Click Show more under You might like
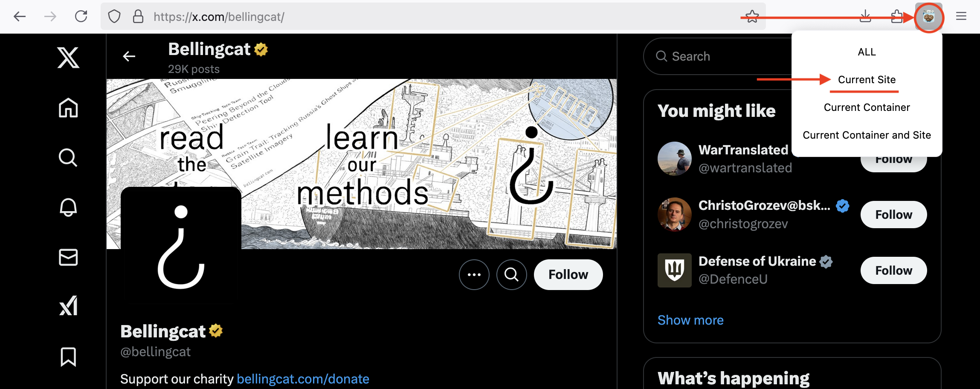The width and height of the screenshot is (980, 389). click(x=690, y=320)
